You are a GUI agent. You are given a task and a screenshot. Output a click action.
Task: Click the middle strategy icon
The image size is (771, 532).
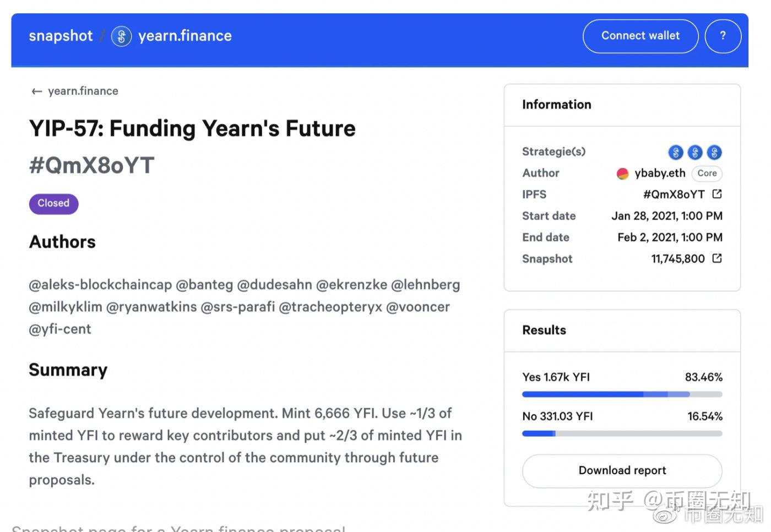point(695,152)
